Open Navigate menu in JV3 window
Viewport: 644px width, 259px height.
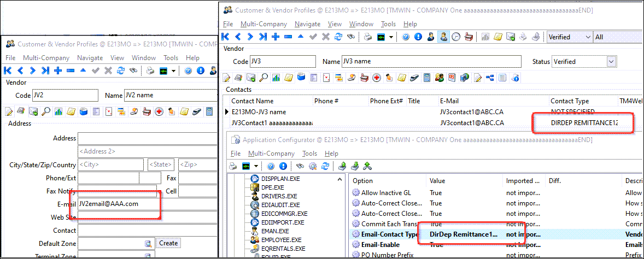(x=307, y=24)
